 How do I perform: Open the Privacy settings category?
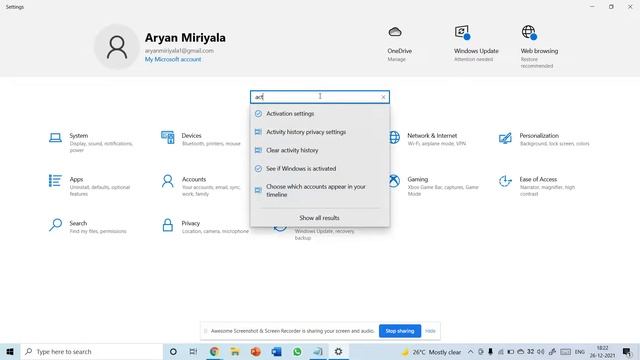(x=204, y=227)
